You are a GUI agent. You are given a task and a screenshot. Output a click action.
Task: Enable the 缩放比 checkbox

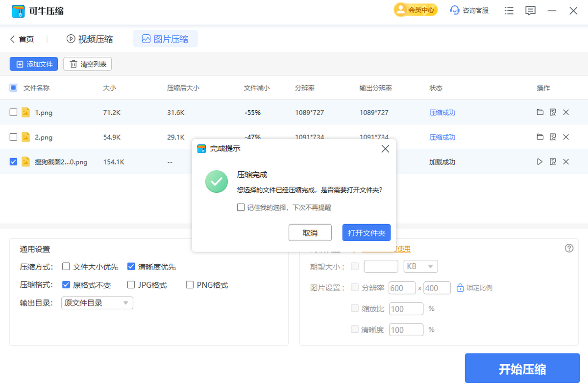click(355, 309)
